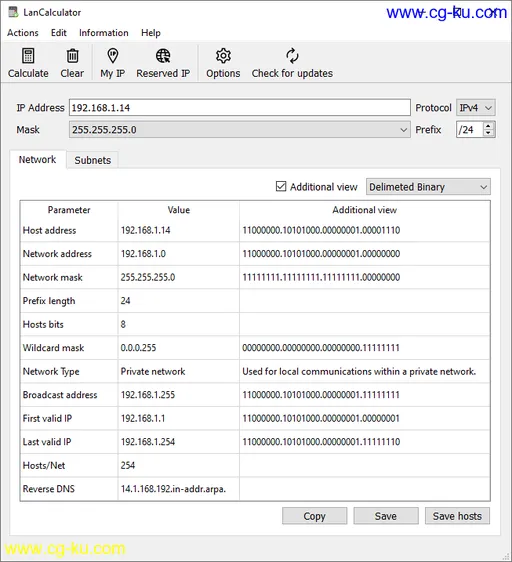Click the My IP location pin icon
Viewport: 512px width, 562px height.
coord(113,56)
